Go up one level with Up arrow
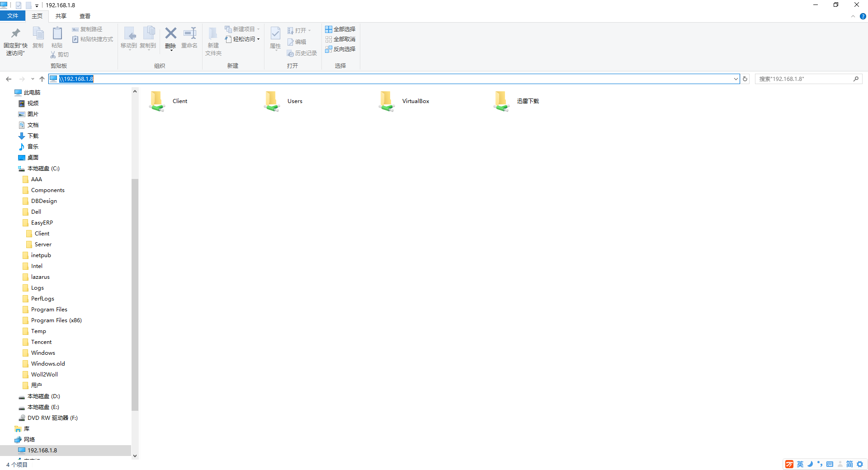 [x=42, y=79]
